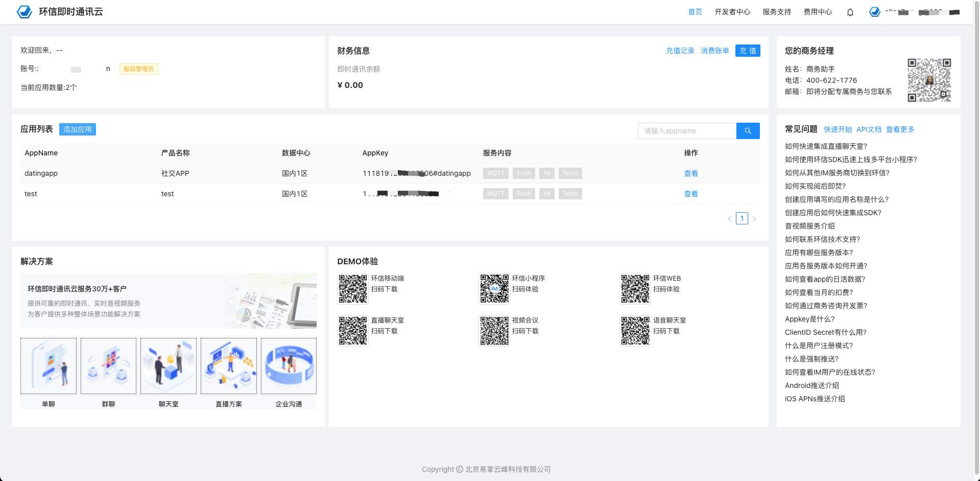Viewport: 980px width, 481px height.
Task: Open FAQ 如何实现阅后即焚?
Action: [x=815, y=186]
